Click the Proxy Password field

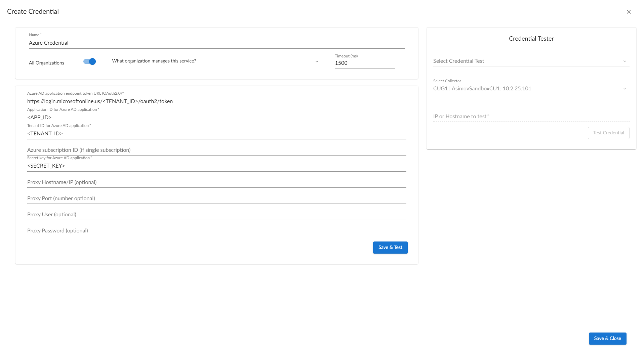pos(216,231)
